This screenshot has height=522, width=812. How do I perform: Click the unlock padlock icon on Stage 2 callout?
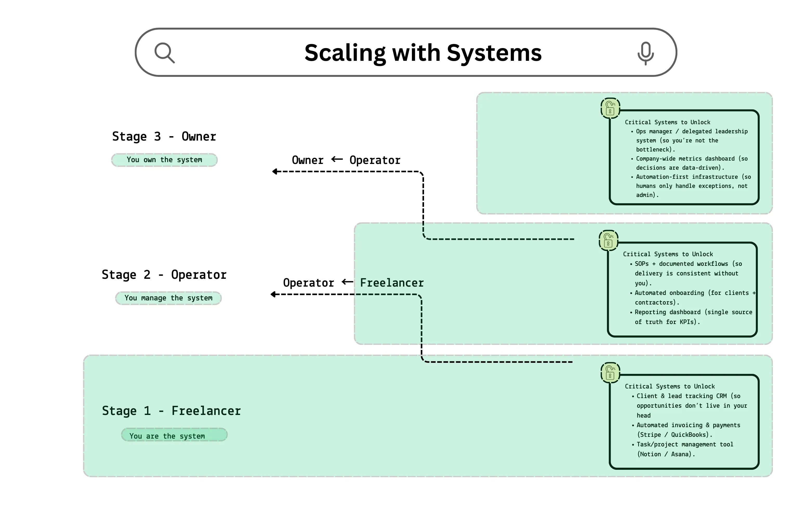pos(608,240)
